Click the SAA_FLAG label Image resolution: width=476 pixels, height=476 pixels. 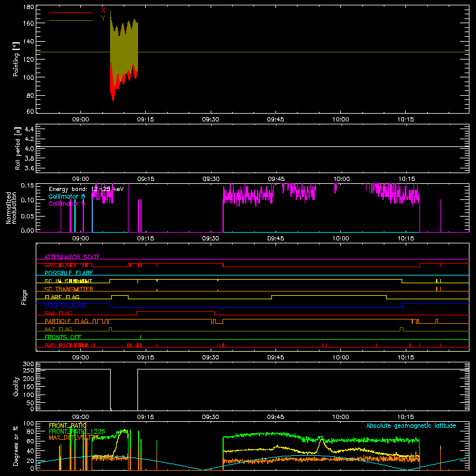(58, 313)
